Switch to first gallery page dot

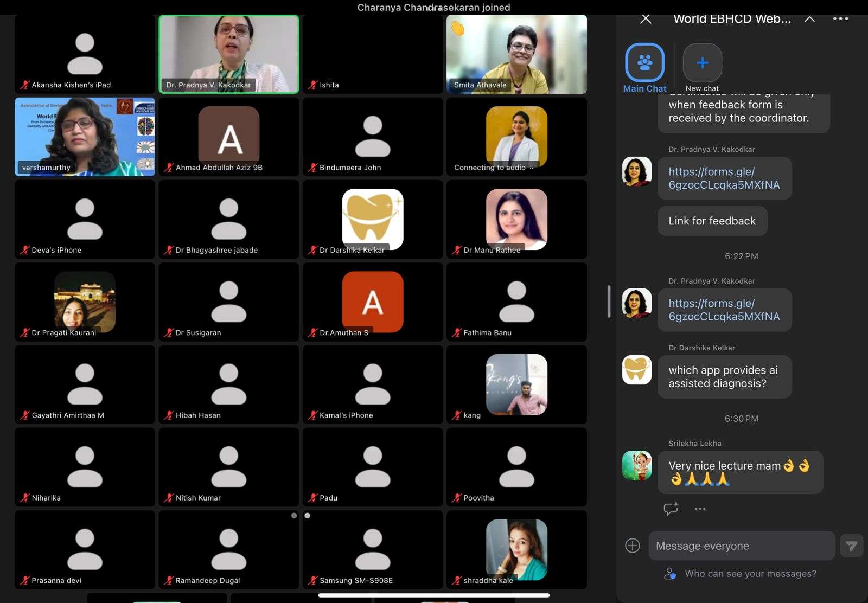[x=294, y=516]
